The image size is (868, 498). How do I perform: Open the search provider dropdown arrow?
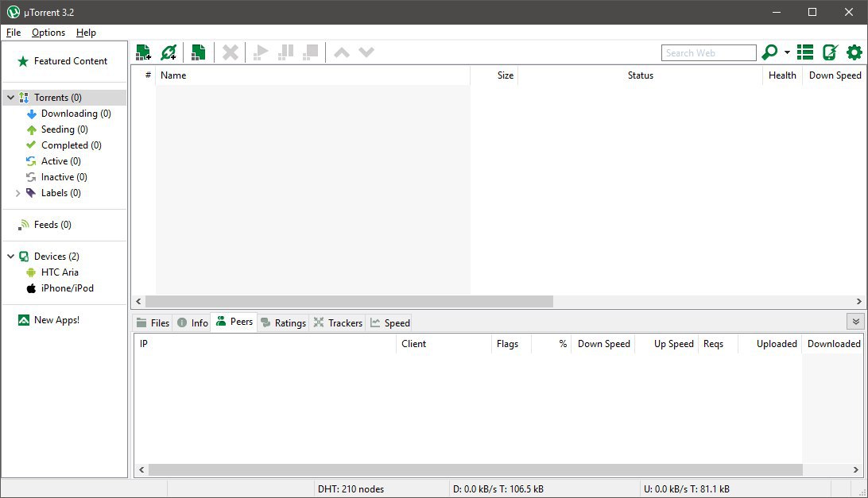point(787,52)
